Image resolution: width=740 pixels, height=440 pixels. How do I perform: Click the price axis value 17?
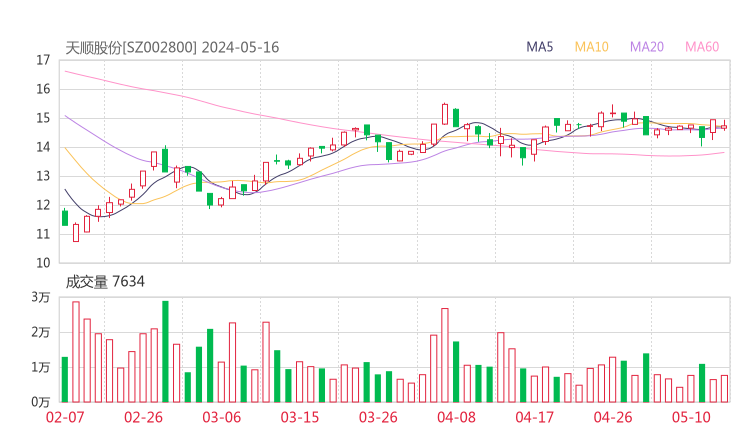click(x=43, y=60)
